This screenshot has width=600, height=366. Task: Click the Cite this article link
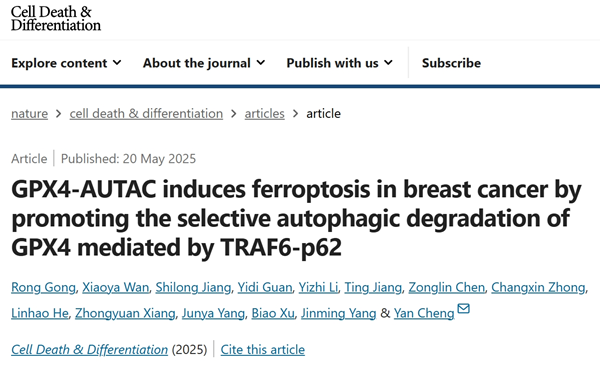pyautogui.click(x=262, y=350)
